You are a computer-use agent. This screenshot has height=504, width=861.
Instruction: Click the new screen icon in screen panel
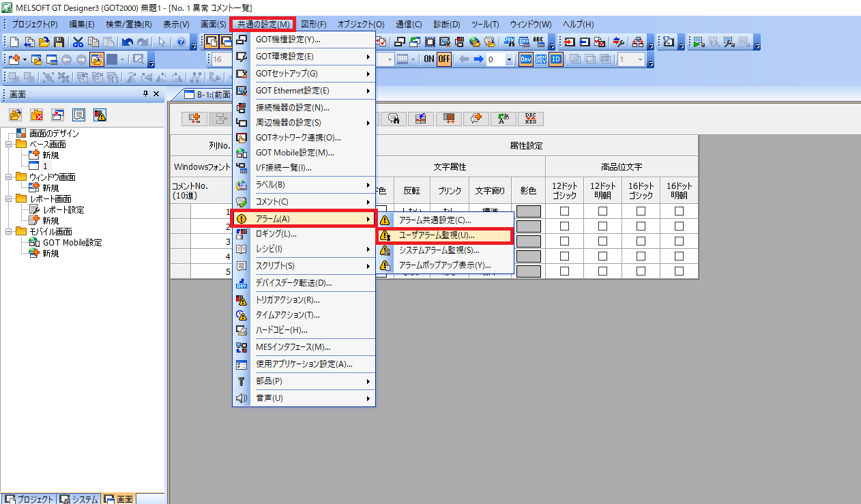[x=16, y=114]
